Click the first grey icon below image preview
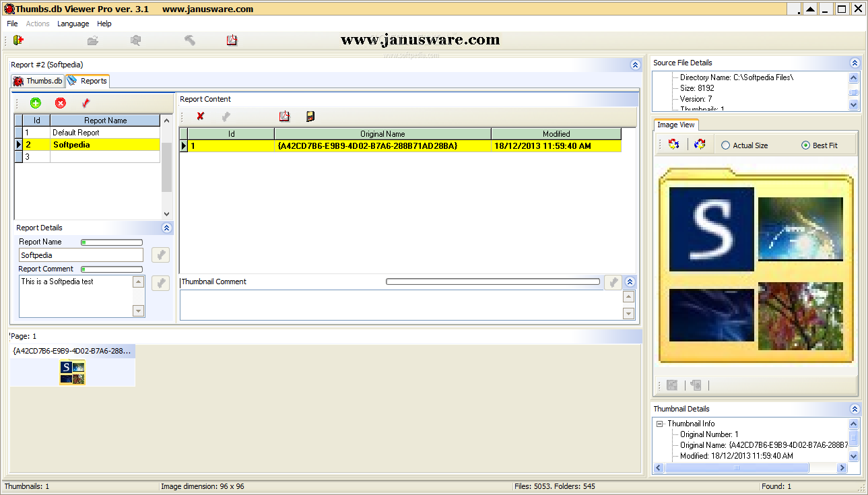The height and width of the screenshot is (495, 868). pos(672,385)
